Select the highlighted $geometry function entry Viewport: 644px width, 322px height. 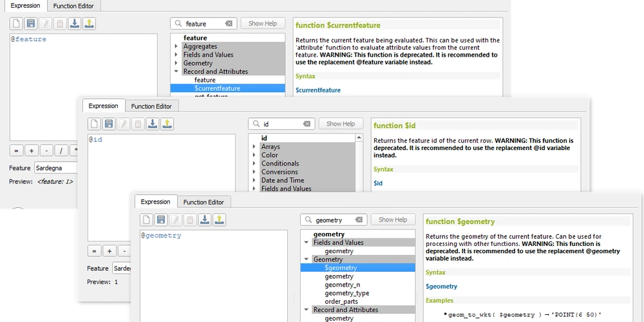(357, 268)
